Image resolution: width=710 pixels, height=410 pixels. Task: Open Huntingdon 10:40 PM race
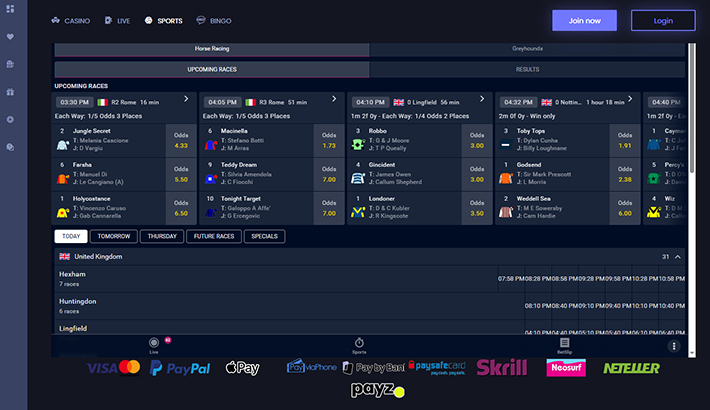[x=672, y=306]
